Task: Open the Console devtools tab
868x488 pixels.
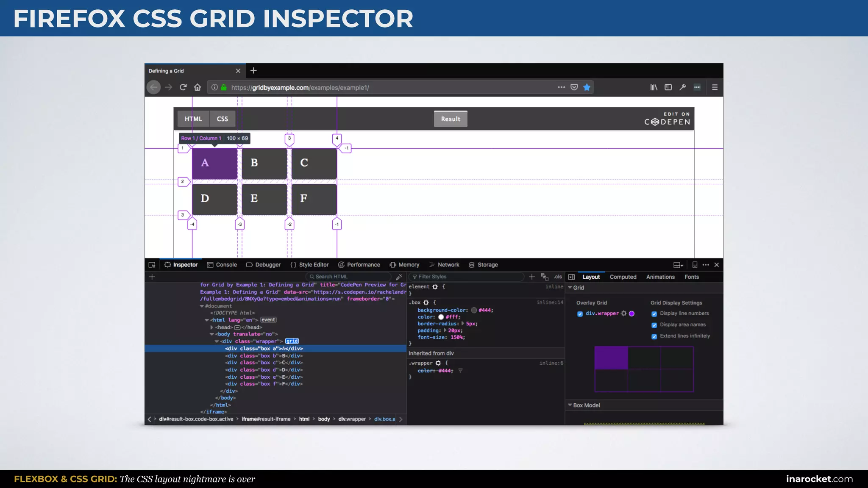Action: tap(222, 265)
